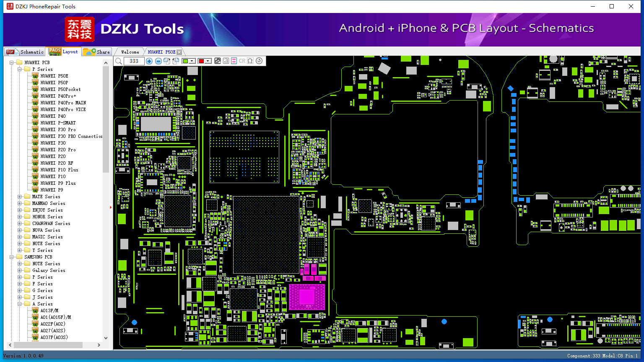Viewport: 644px width, 362px height.
Task: Select the CHANGWAN Series folder
Action: point(51,223)
